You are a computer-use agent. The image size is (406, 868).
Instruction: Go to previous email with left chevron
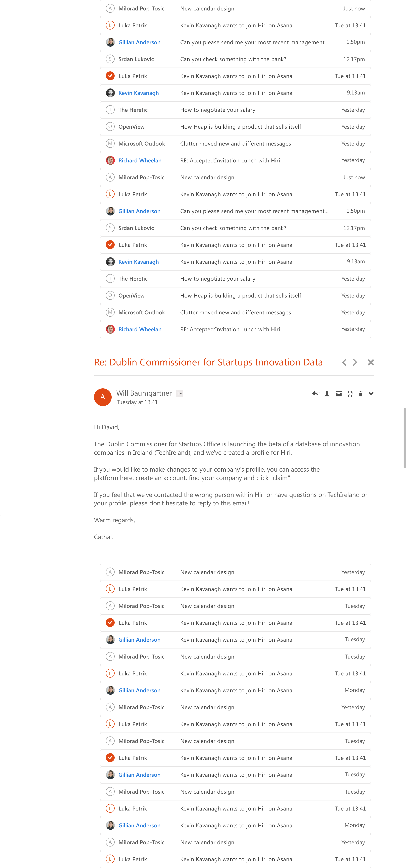344,362
